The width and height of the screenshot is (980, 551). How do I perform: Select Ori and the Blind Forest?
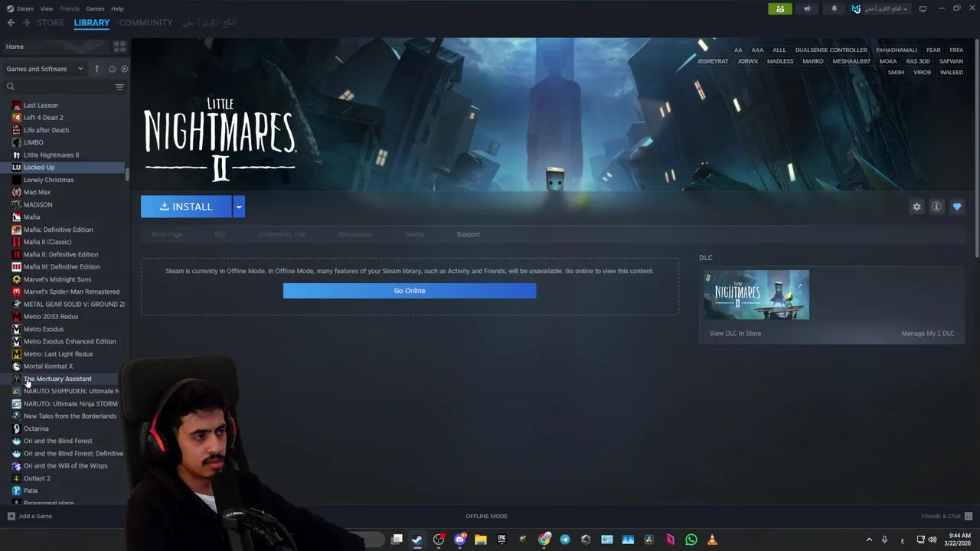tap(57, 441)
